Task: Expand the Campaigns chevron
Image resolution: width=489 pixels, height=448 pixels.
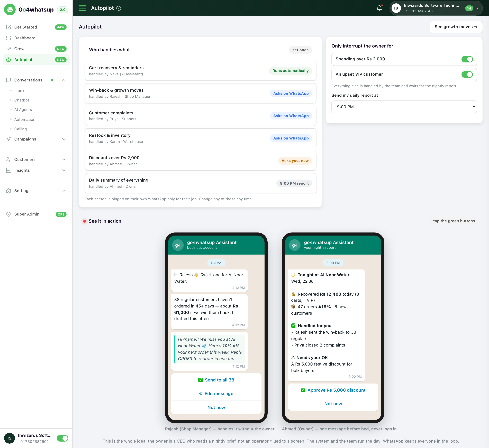Action: 64,139
